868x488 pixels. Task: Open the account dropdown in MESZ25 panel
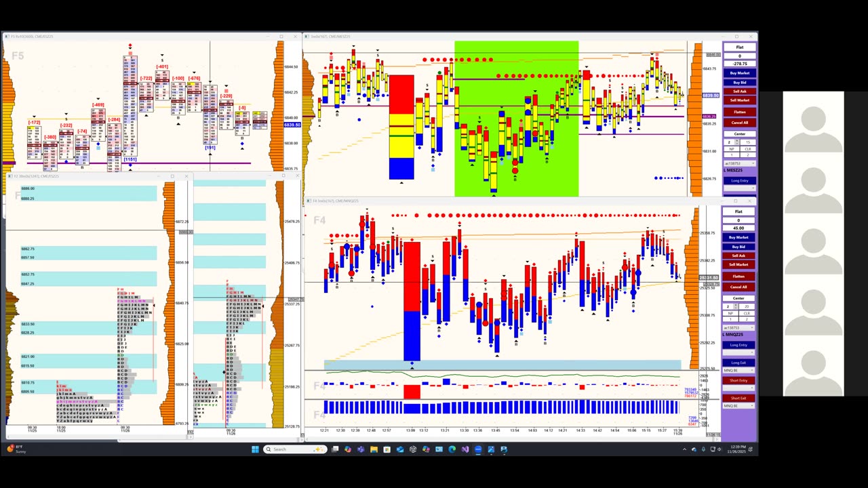(740, 163)
